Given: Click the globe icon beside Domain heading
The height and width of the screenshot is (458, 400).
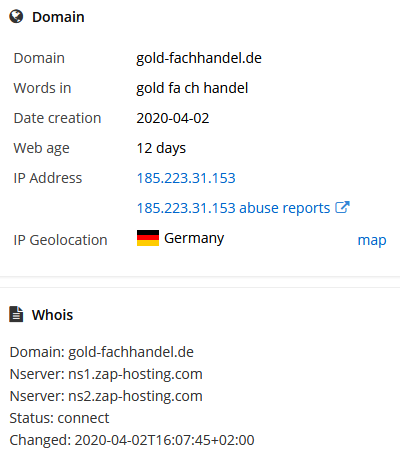Looking at the screenshot, I should (x=16, y=16).
